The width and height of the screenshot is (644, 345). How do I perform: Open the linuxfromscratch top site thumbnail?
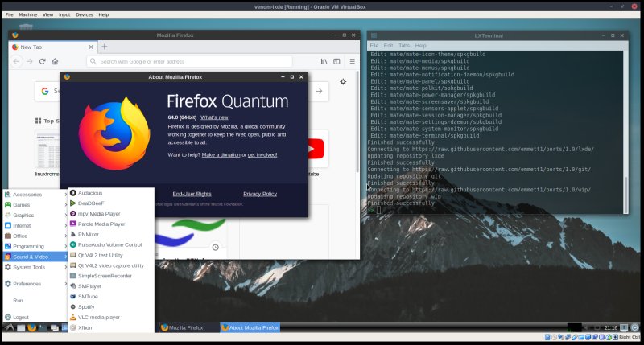point(47,150)
